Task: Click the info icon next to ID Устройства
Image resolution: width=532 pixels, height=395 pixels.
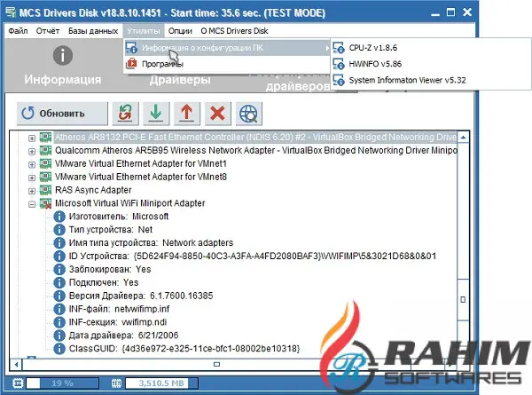Action: click(59, 257)
